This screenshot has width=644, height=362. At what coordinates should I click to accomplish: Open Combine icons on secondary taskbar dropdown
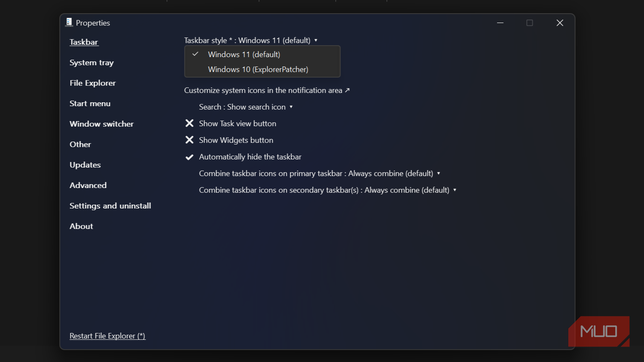click(x=327, y=190)
